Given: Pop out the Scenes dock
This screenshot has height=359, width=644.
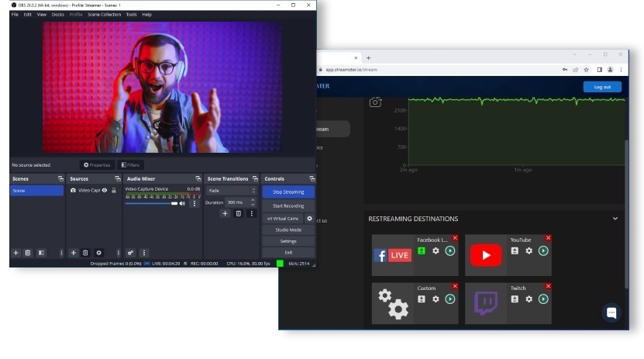Looking at the screenshot, I should 60,178.
